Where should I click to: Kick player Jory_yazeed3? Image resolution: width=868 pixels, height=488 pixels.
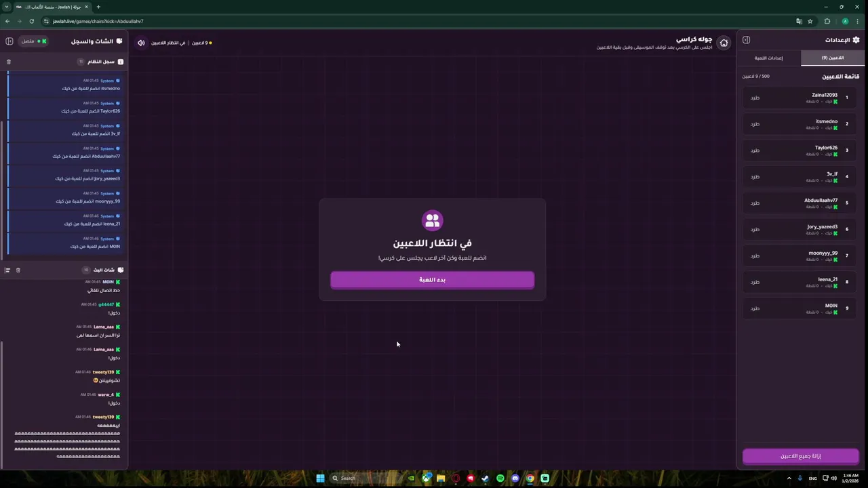pyautogui.click(x=755, y=229)
